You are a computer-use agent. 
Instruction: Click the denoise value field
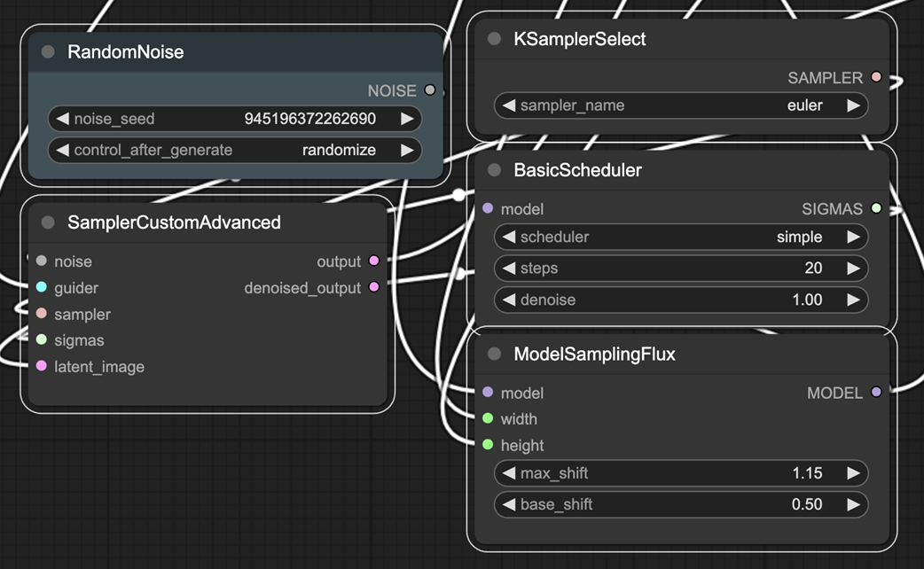(x=680, y=300)
